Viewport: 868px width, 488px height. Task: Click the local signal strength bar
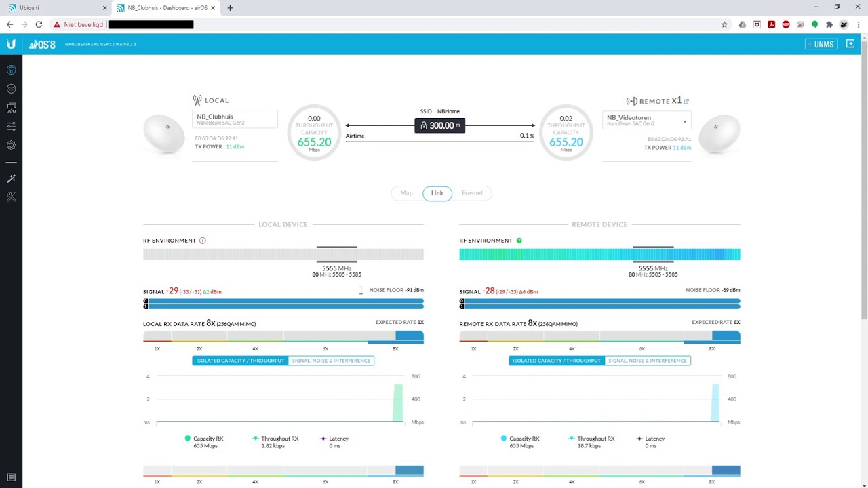(283, 304)
